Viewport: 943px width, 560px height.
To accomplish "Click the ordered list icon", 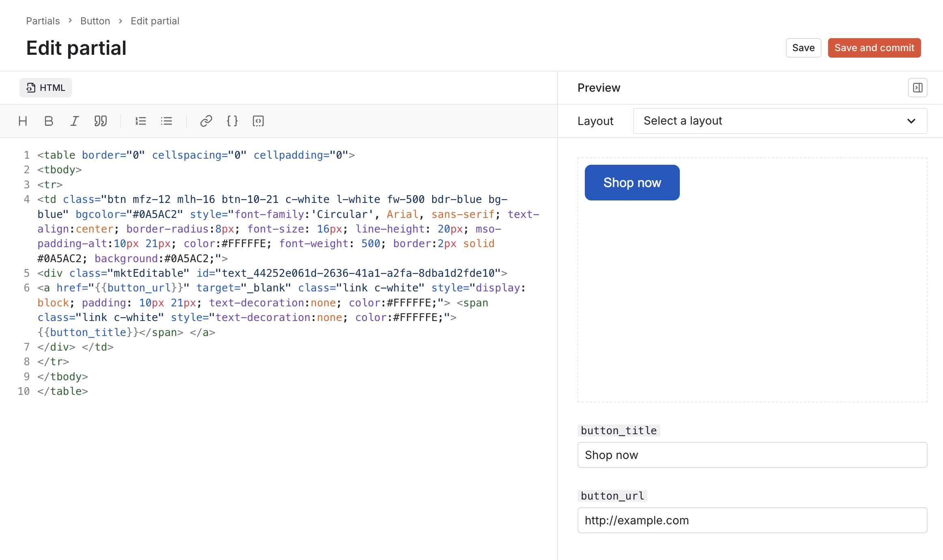I will pyautogui.click(x=141, y=121).
